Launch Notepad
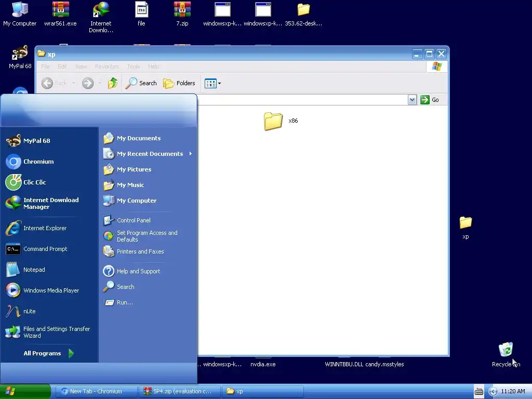Screen dimensions: 532x399 49,270
